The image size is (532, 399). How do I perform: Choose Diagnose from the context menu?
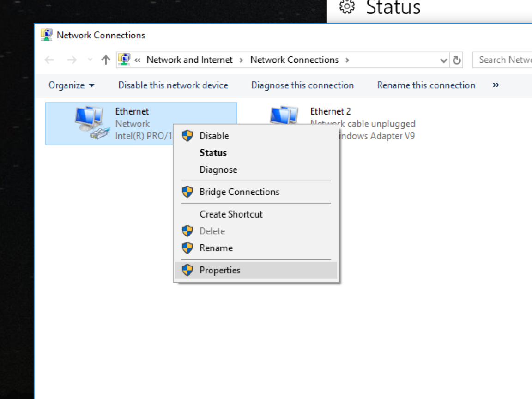256,169
